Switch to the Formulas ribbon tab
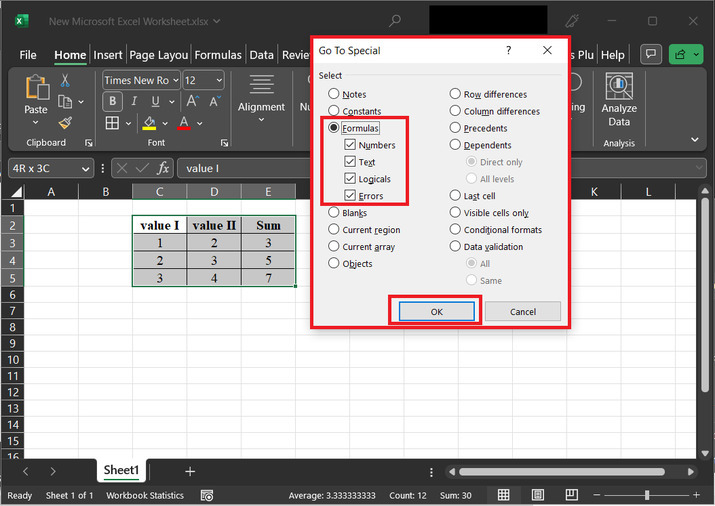The image size is (715, 506). (x=218, y=55)
